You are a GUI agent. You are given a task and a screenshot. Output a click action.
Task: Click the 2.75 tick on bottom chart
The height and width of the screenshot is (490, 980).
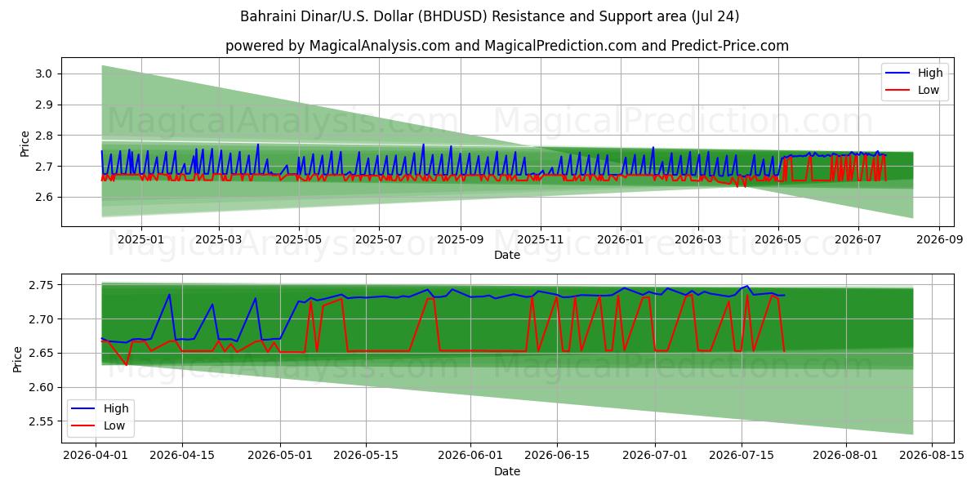coord(42,285)
